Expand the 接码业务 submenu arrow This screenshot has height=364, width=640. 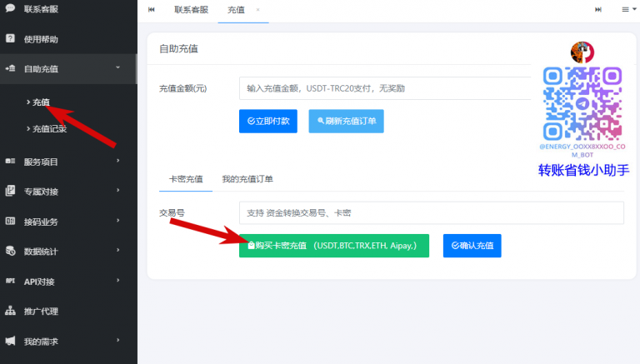point(118,221)
